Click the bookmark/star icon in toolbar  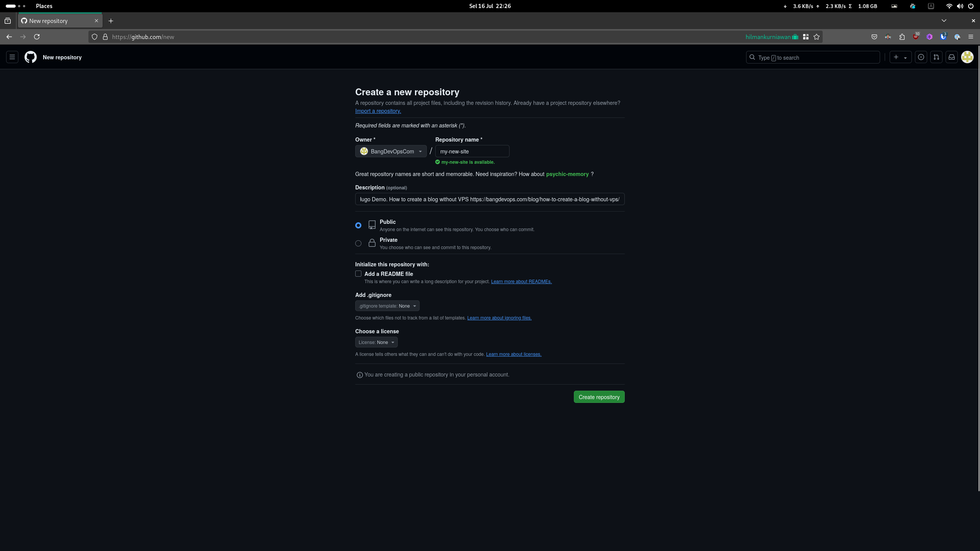(x=817, y=37)
